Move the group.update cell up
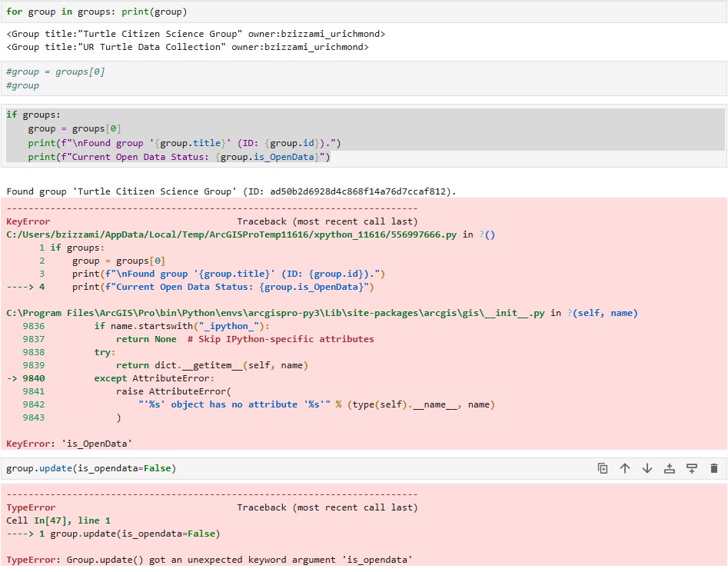Image resolution: width=728 pixels, height=572 pixels. [x=625, y=468]
